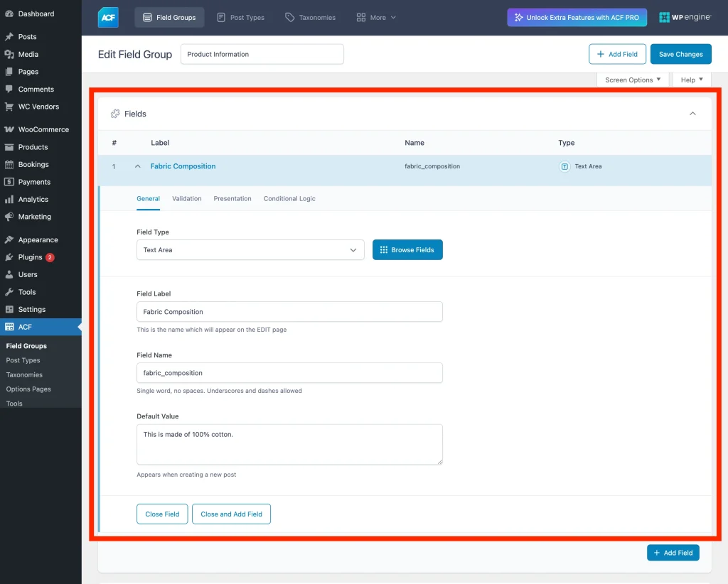The image size is (728, 584).
Task: Click the Settings sidebar icon
Action: 9,309
